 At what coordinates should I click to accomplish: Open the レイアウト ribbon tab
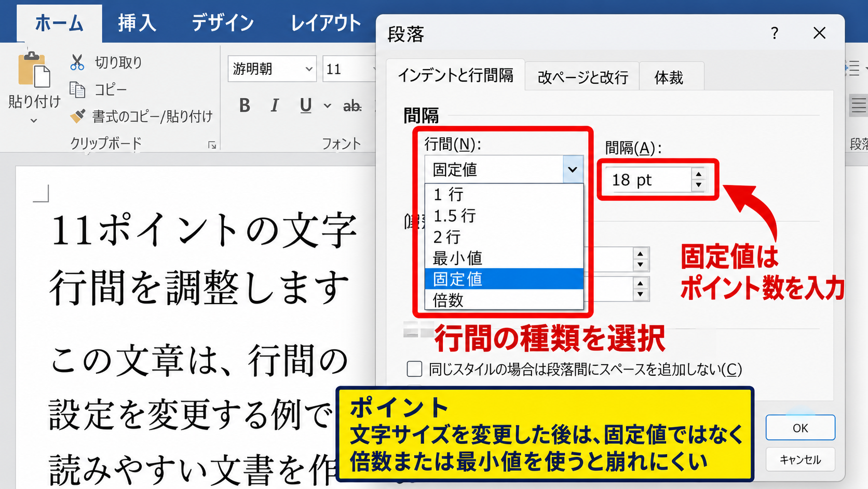point(325,23)
